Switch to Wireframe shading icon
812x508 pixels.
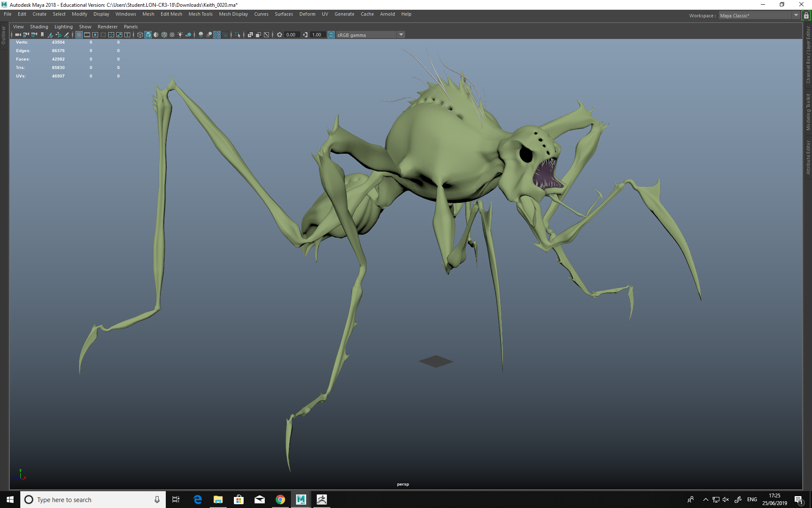[x=140, y=35]
